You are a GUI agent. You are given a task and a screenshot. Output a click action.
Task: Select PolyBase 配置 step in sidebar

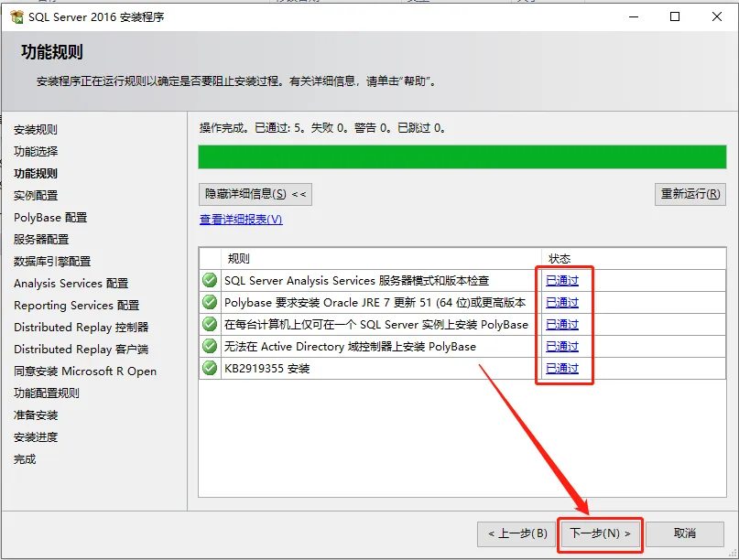[50, 218]
